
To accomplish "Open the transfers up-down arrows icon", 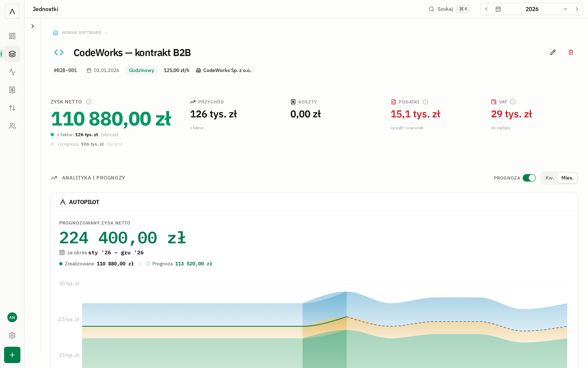I will (x=12, y=108).
